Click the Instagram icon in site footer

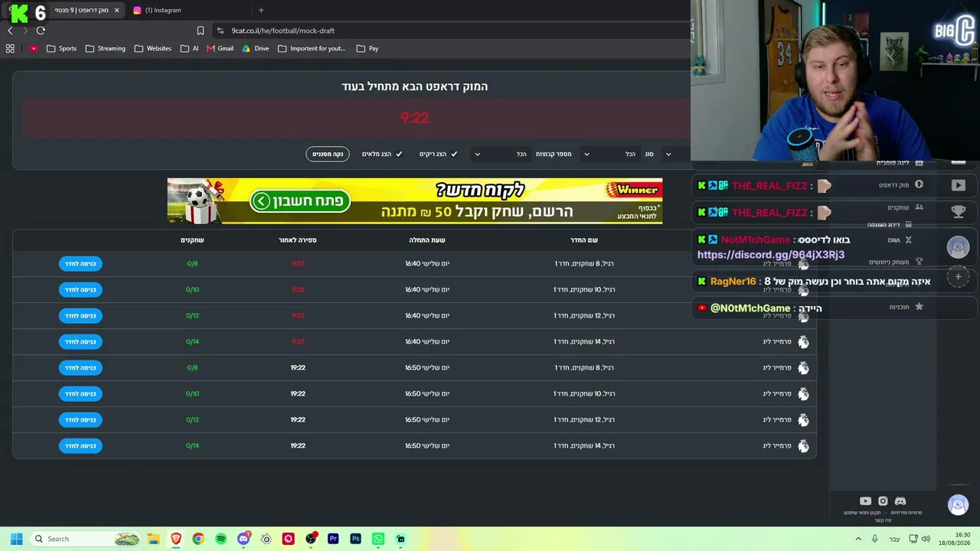[883, 501]
